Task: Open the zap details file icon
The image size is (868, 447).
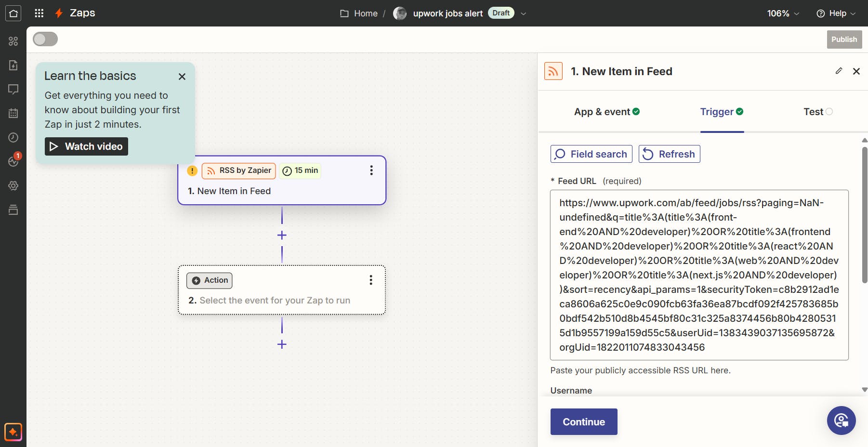Action: (x=13, y=65)
